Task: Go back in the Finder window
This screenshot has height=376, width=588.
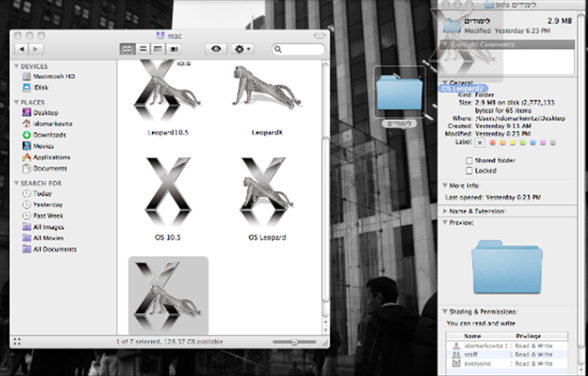Action: (21, 49)
